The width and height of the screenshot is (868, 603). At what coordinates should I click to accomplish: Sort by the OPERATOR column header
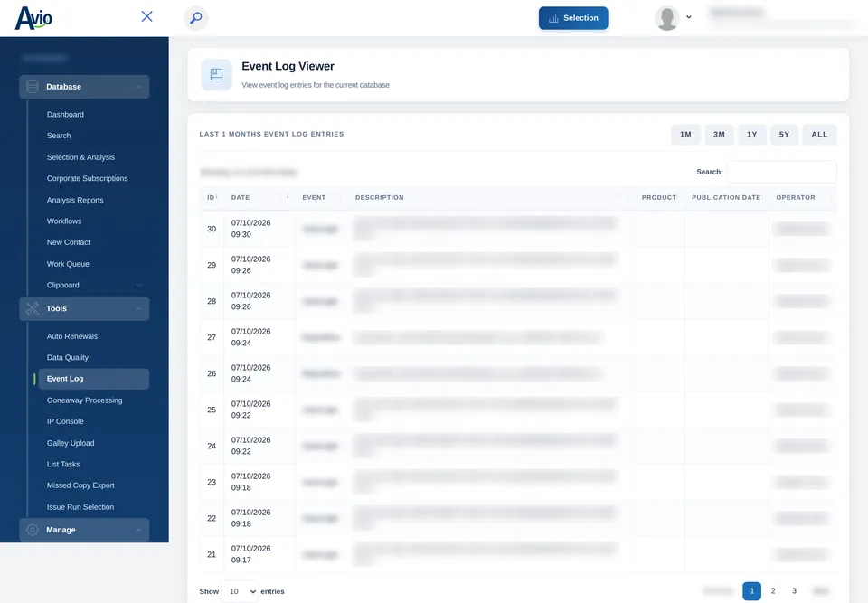click(x=803, y=198)
